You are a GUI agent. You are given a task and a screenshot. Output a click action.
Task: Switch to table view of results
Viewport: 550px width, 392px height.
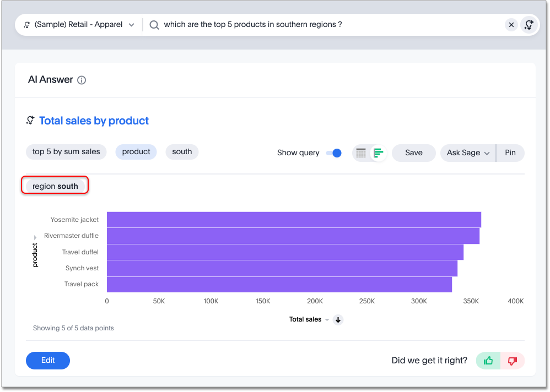tap(360, 153)
